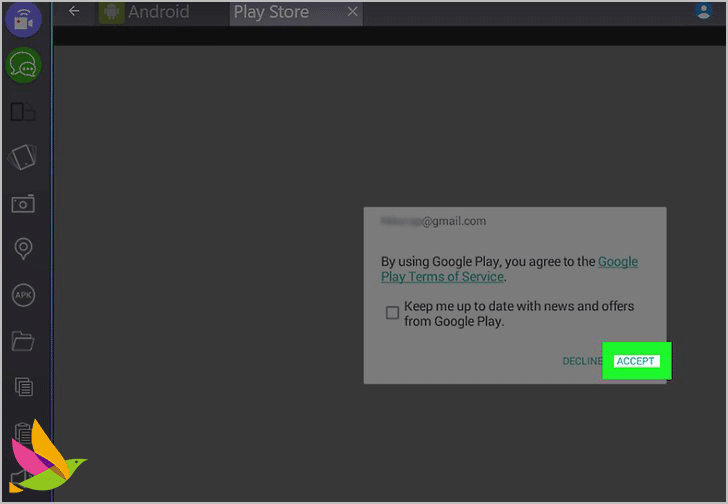This screenshot has width=728, height=504.
Task: Click the copy documents sidebar icon
Action: (x=24, y=387)
